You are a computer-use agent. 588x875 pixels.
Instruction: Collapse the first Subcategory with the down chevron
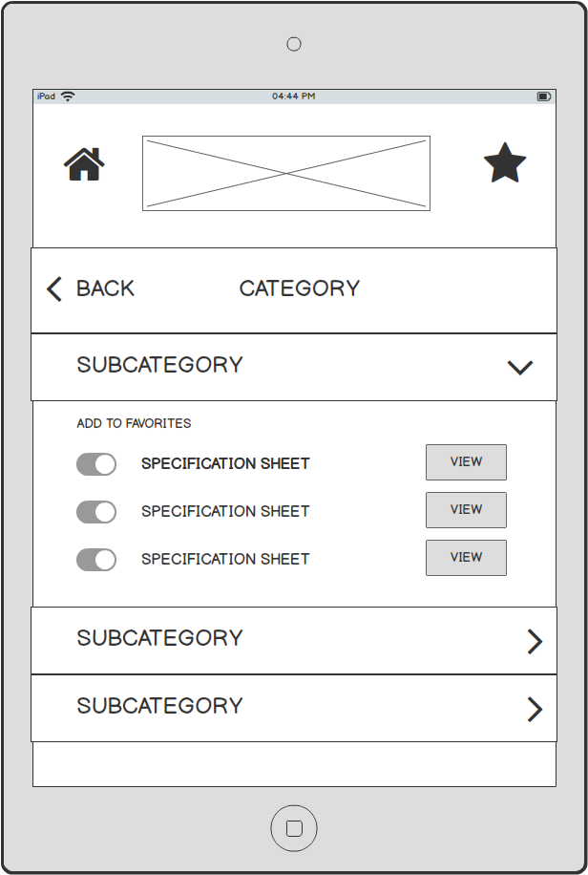(x=520, y=367)
